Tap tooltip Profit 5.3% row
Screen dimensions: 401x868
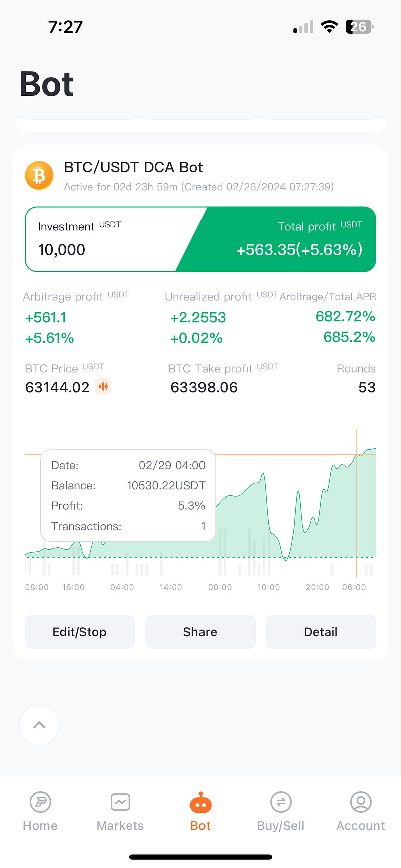point(128,505)
